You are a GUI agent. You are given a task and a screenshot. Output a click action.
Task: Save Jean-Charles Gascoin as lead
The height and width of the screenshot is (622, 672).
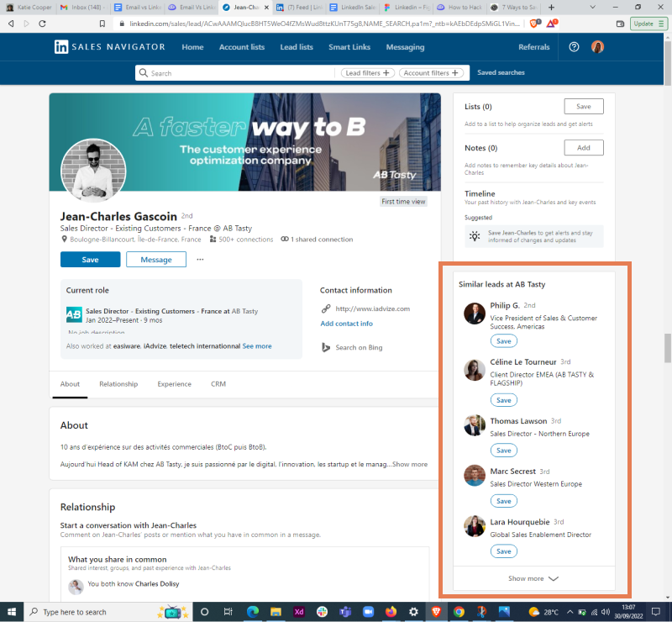coord(90,260)
